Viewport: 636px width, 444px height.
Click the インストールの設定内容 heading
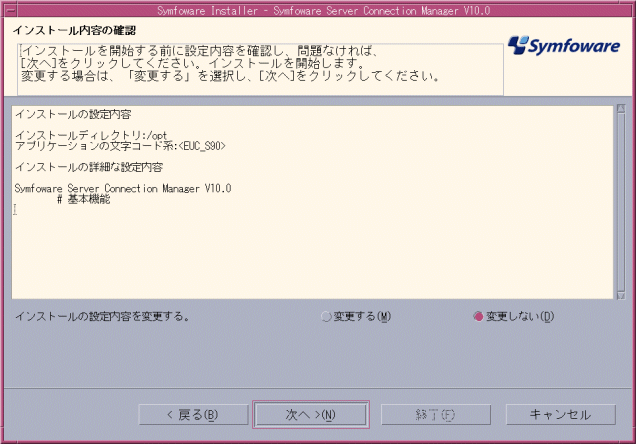(73, 114)
